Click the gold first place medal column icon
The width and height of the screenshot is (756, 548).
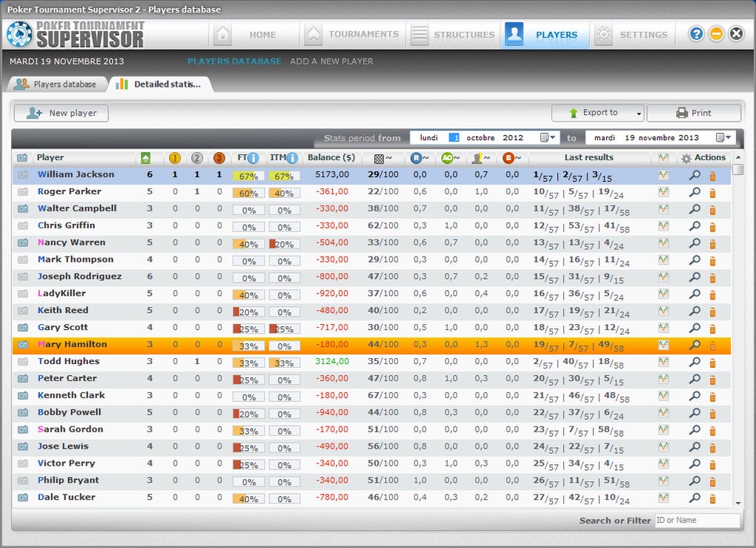point(175,158)
